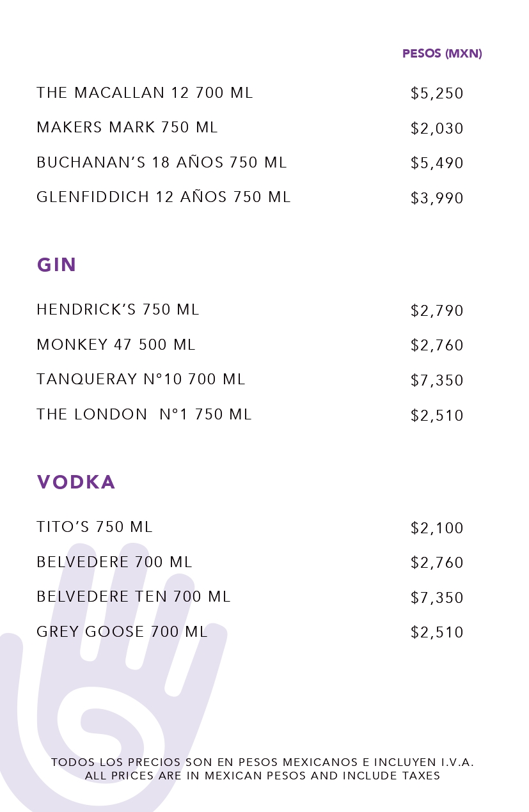
Task: Click the $2,030 Makers Mark price
Action: 437,129
